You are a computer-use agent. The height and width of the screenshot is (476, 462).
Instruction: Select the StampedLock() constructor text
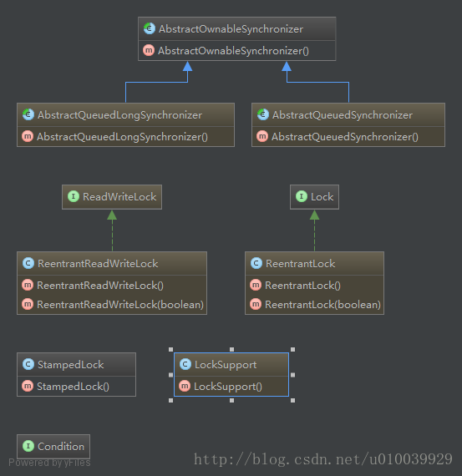(73, 387)
